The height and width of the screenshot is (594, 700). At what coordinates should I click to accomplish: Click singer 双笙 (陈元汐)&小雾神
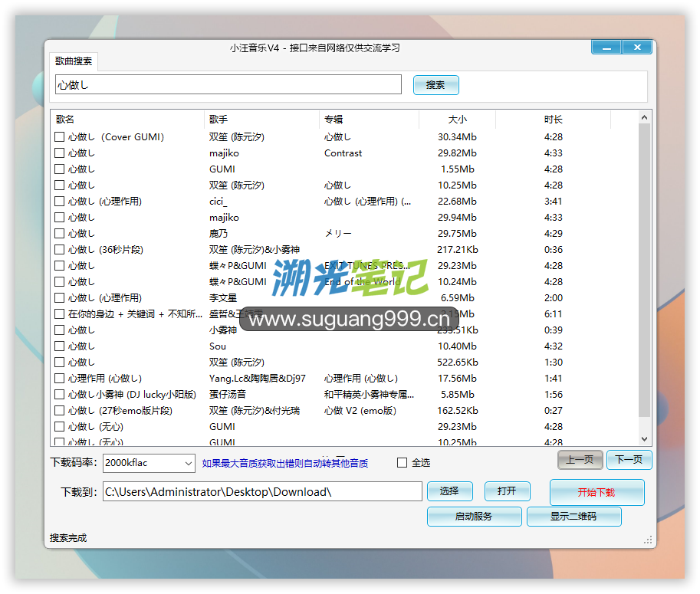(255, 249)
